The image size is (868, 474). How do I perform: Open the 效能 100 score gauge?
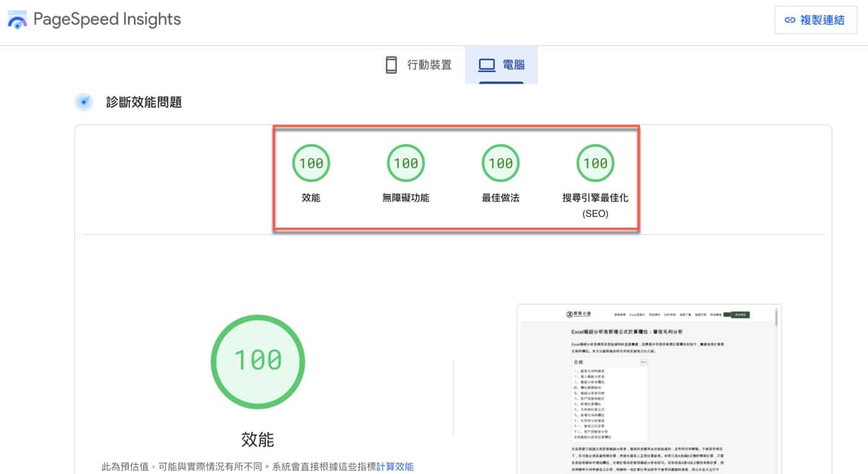coord(311,163)
